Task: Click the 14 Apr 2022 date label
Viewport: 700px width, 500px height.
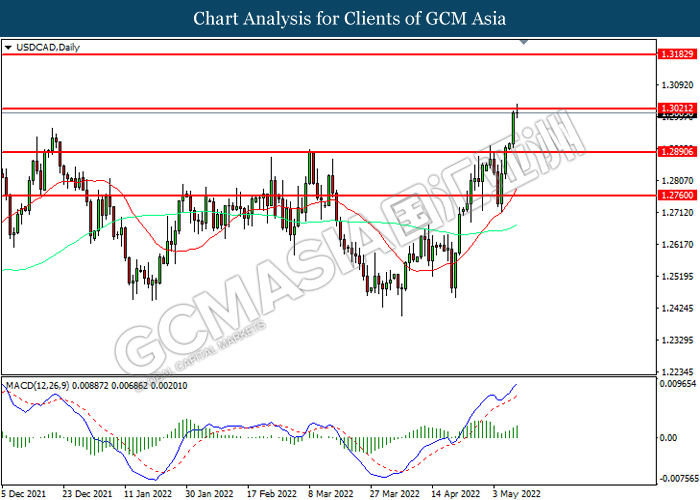Action: tap(455, 494)
